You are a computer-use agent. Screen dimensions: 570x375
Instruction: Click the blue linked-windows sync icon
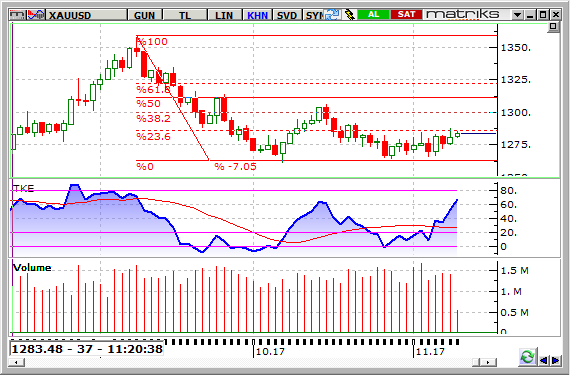coord(332,15)
